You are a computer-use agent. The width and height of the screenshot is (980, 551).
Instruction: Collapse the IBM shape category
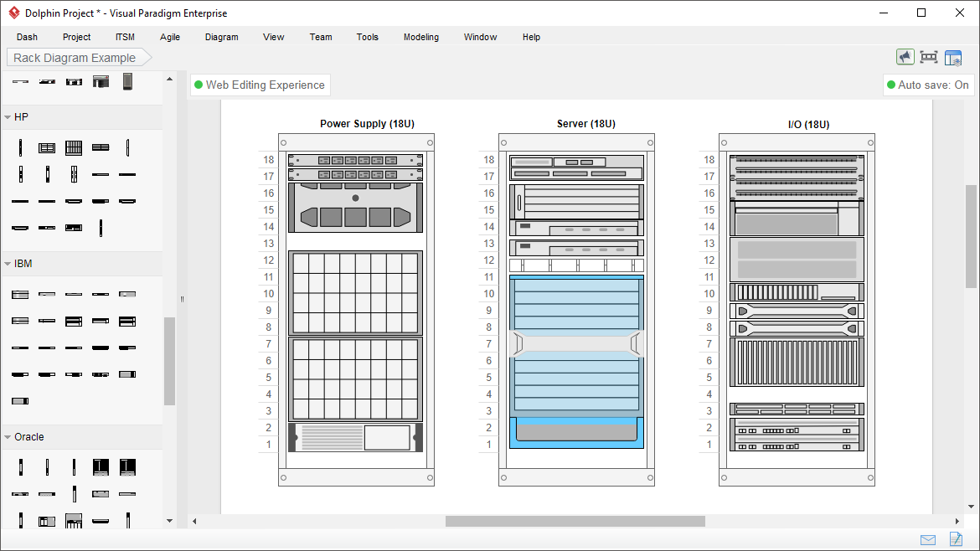(8, 264)
